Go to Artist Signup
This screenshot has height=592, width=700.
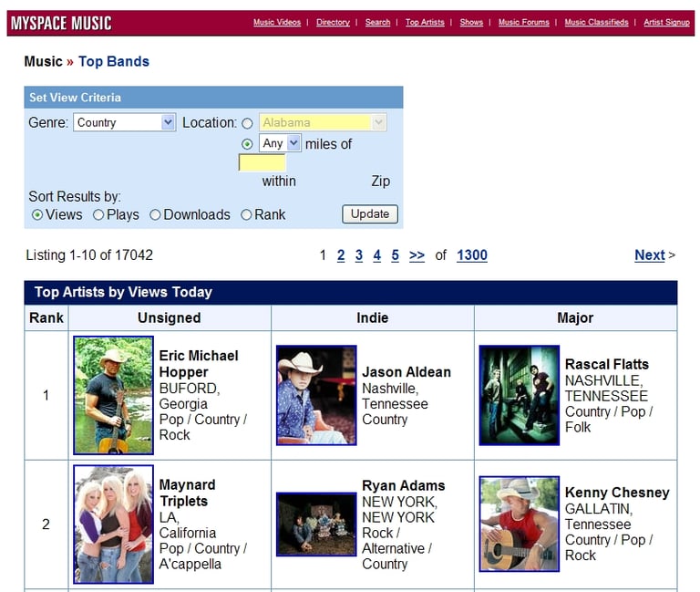pos(666,22)
